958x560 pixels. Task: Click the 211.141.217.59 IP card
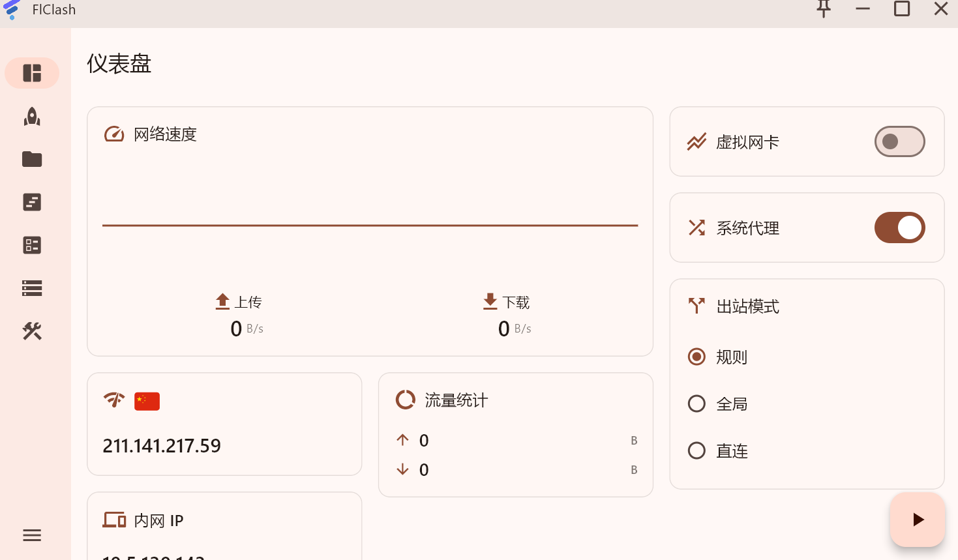(x=224, y=424)
